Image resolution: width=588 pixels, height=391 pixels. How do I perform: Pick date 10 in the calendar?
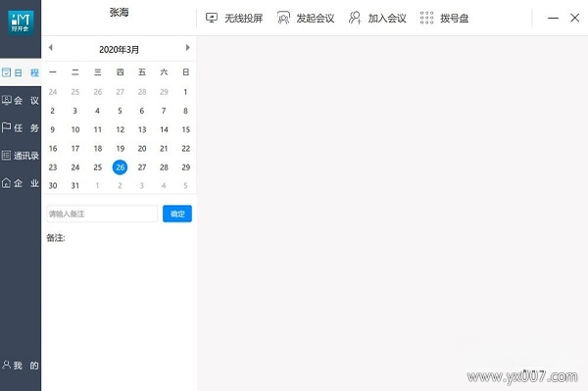pyautogui.click(x=75, y=129)
